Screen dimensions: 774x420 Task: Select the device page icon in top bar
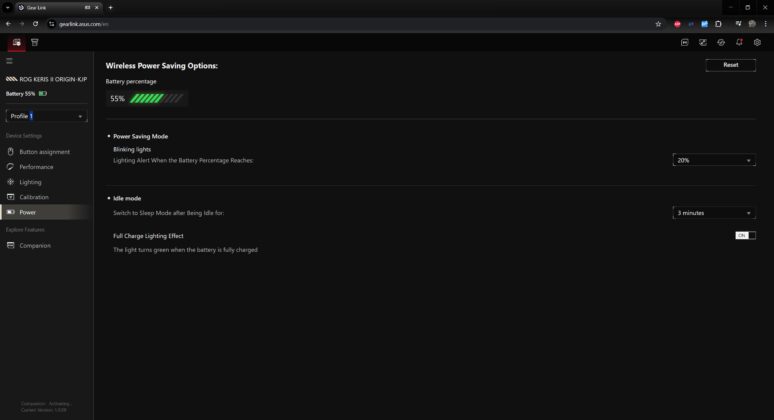(x=16, y=42)
